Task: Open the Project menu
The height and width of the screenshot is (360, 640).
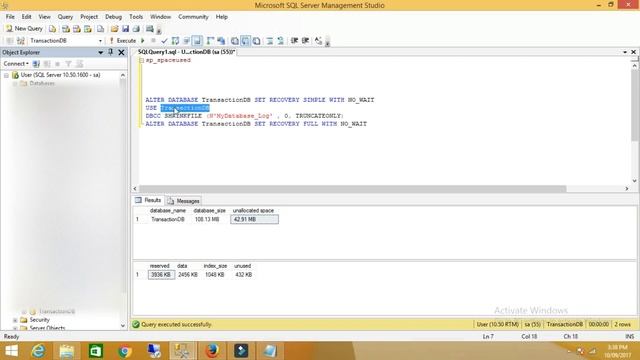Action: click(x=89, y=17)
